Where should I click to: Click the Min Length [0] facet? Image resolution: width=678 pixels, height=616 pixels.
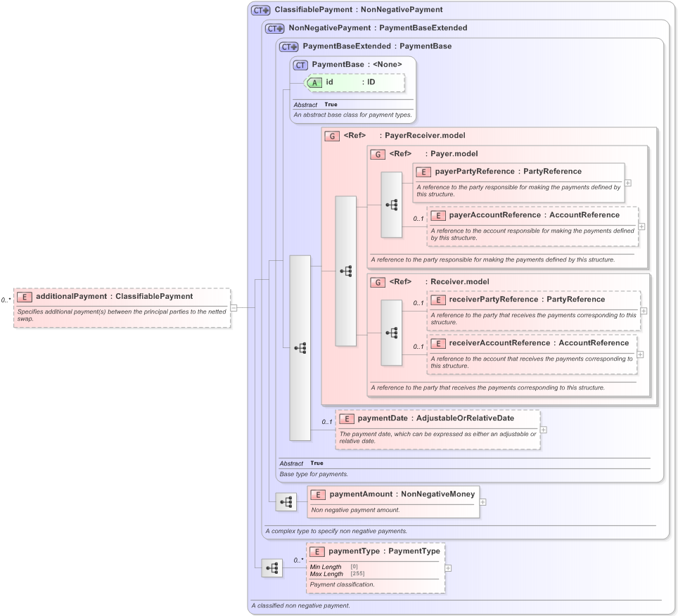[334, 567]
